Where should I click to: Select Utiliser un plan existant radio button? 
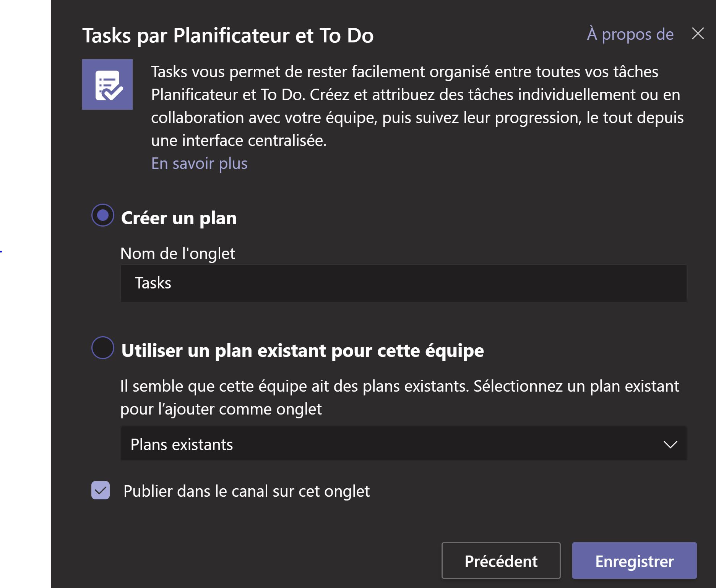pos(103,348)
